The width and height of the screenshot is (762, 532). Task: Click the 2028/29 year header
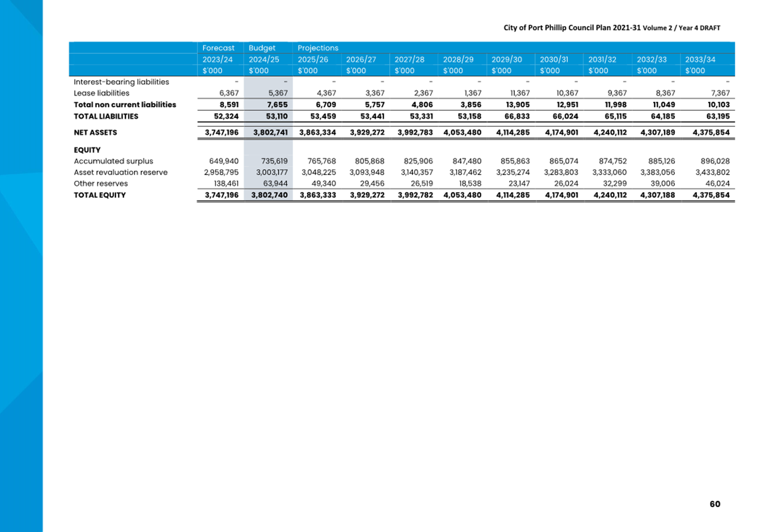pos(458,59)
